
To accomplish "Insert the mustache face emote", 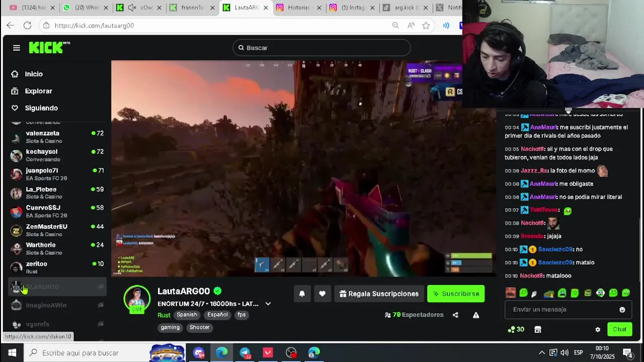I will [511, 293].
